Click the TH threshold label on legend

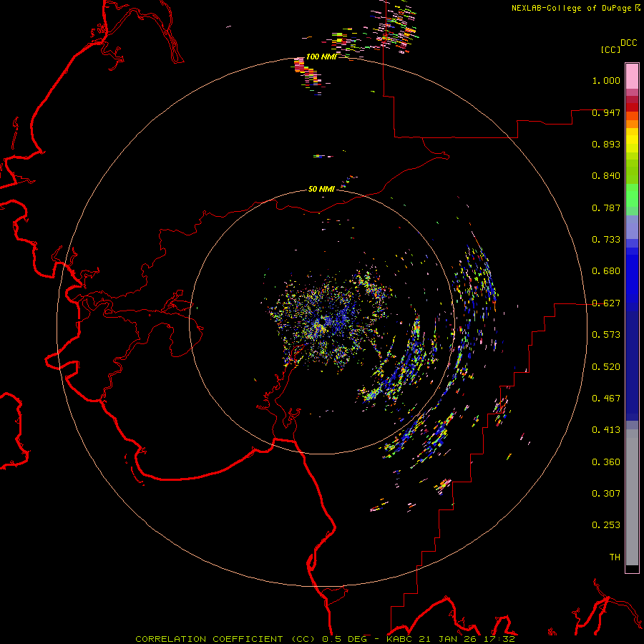pyautogui.click(x=615, y=557)
